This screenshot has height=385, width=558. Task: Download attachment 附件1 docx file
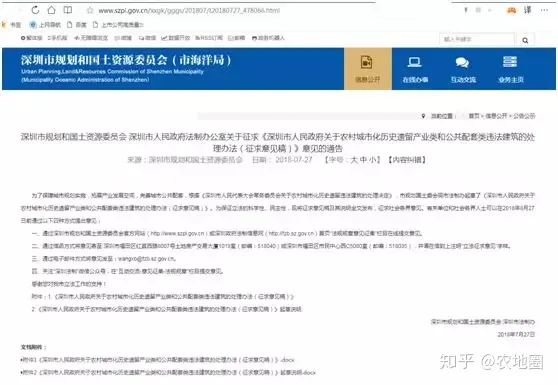[158, 360]
